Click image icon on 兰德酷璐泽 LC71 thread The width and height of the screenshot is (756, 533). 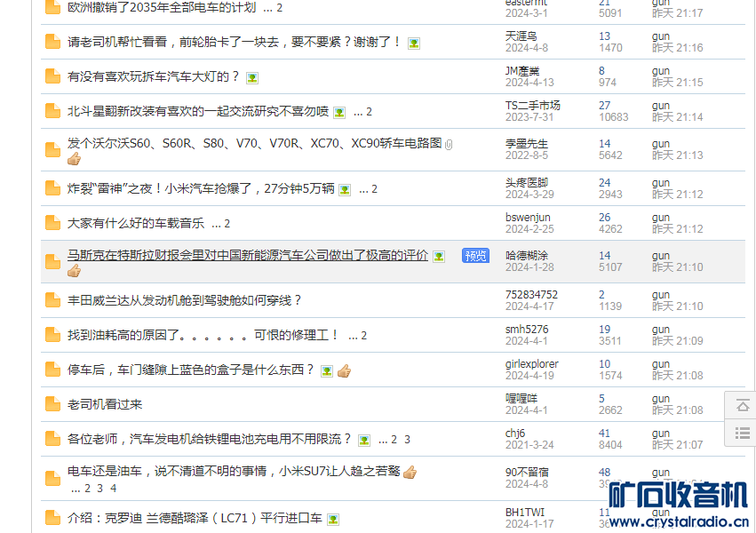pyautogui.click(x=333, y=520)
